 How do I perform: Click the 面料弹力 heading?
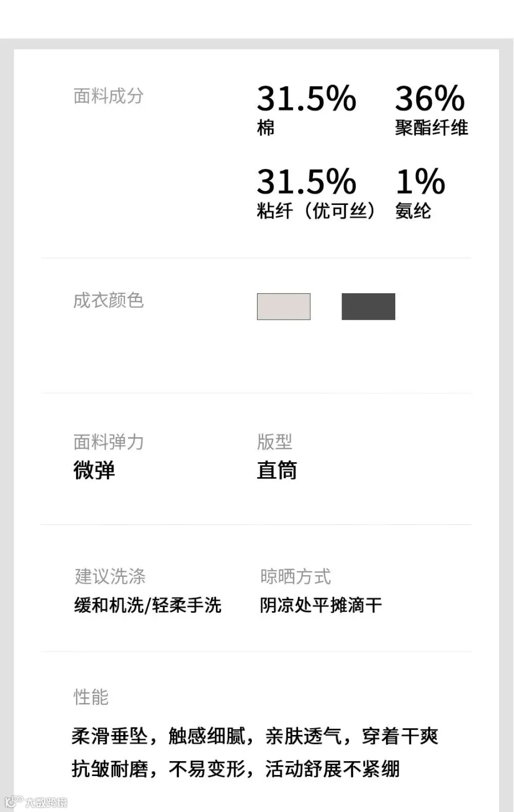click(x=109, y=442)
